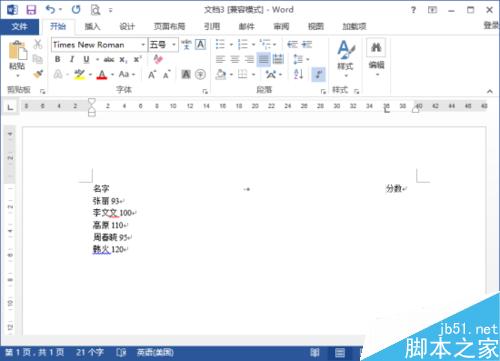Click the tab selector (L) left of the ruler

pos(10,107)
